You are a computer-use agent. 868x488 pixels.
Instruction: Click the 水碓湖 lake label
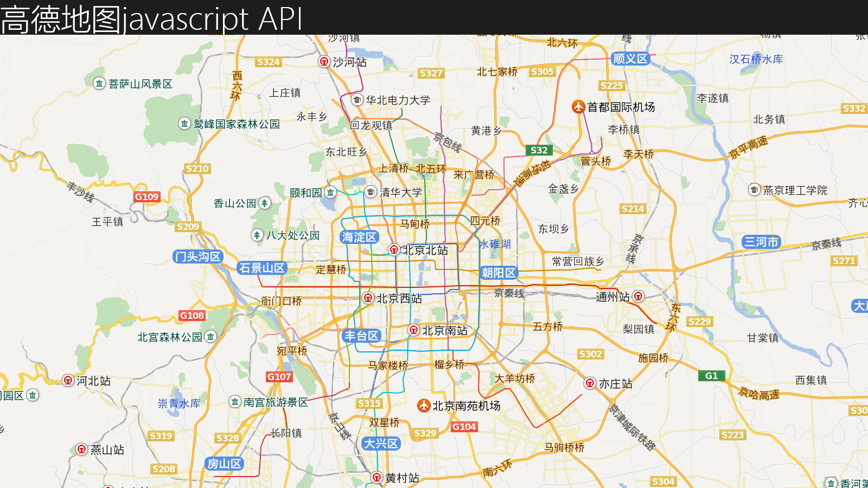(495, 244)
